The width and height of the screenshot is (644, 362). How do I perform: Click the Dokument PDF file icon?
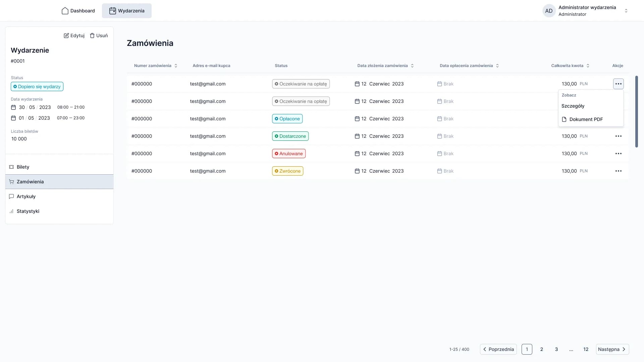coord(564,119)
